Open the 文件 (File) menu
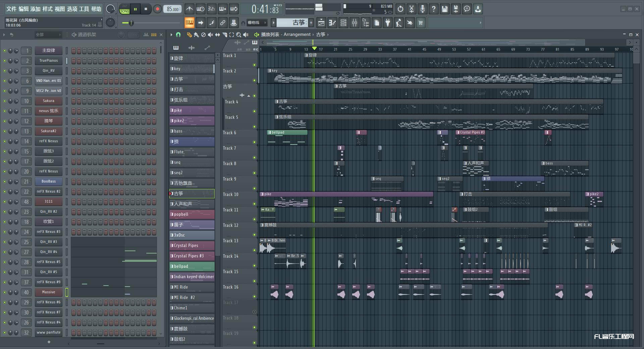 (x=11, y=9)
